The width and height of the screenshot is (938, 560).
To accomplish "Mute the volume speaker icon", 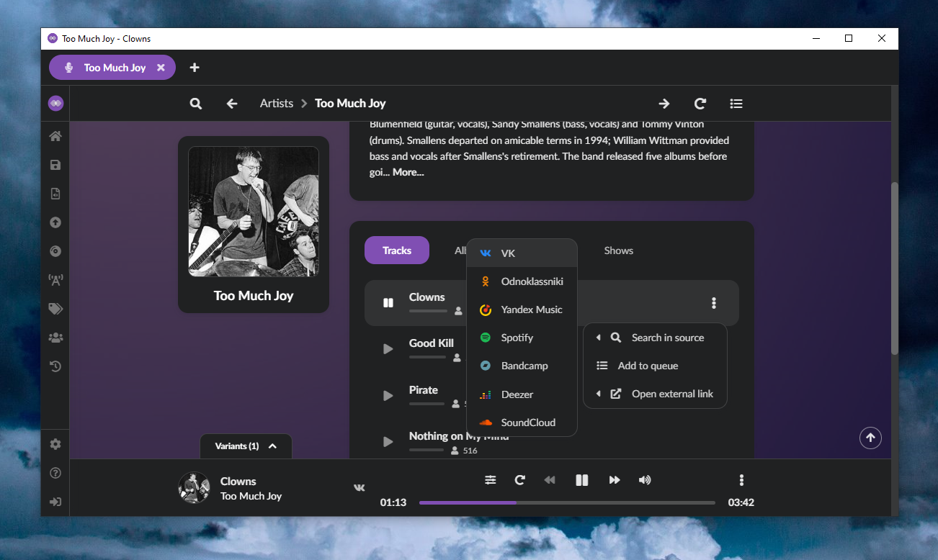I will (x=645, y=480).
